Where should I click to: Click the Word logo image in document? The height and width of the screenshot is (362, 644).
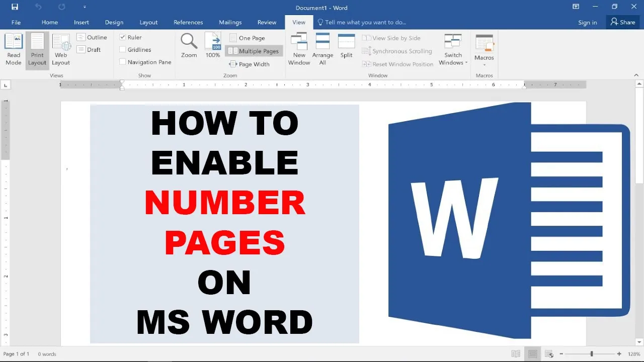[x=509, y=220]
